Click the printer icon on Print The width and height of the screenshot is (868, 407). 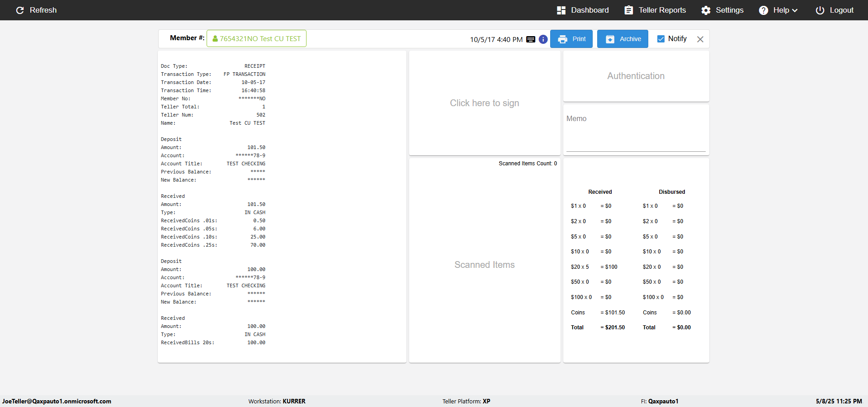(x=562, y=39)
